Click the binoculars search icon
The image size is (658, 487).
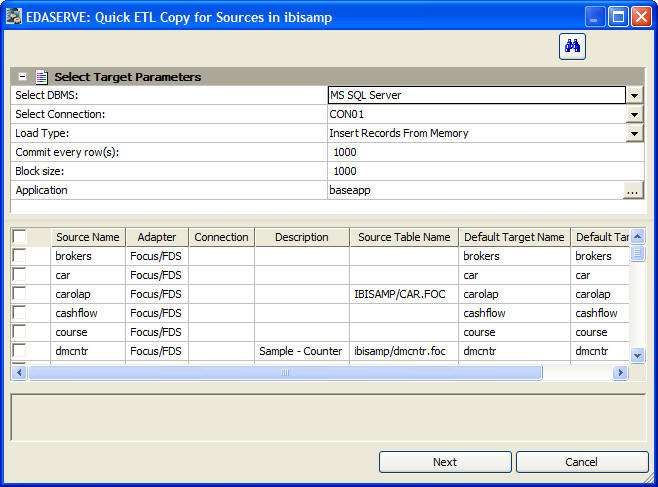572,46
